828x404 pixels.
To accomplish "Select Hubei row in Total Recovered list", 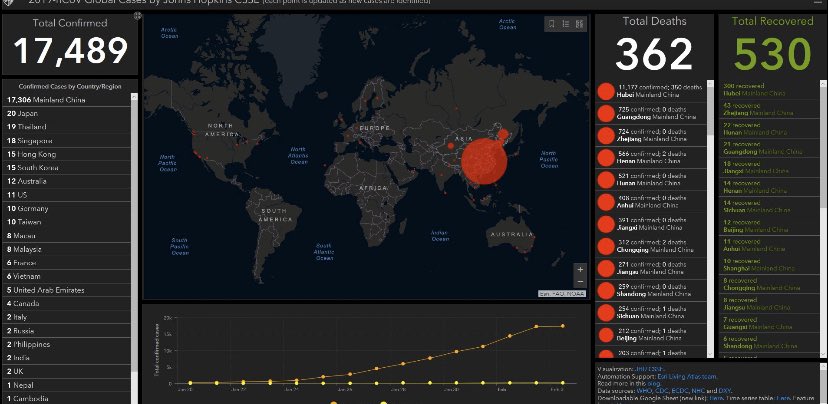I will tap(769, 89).
